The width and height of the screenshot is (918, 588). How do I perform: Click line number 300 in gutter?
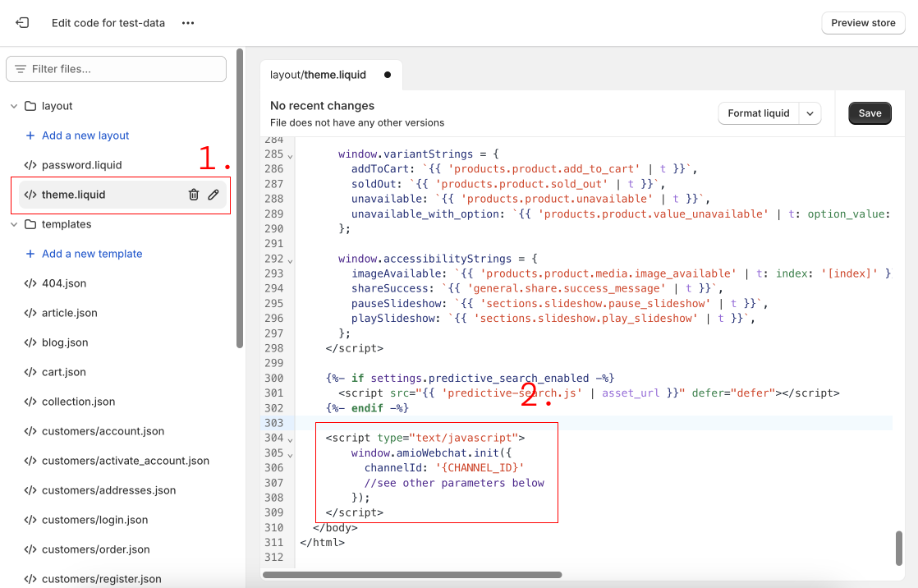pos(274,379)
